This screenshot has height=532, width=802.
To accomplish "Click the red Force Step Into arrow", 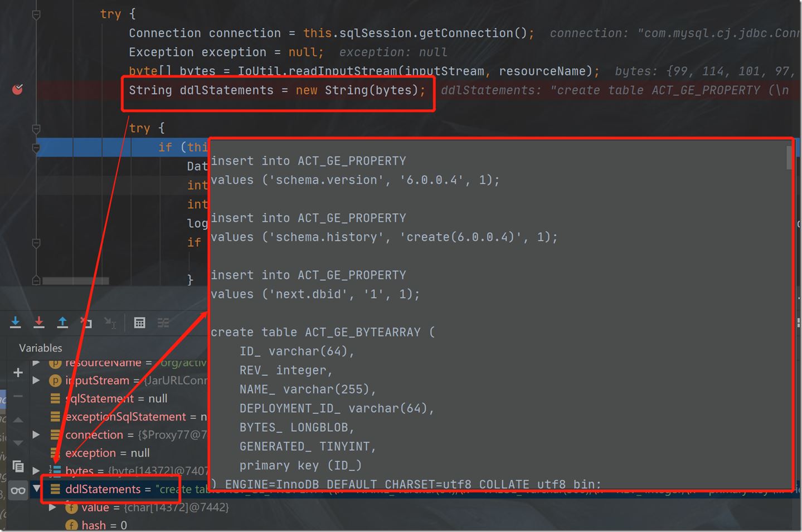I will (39, 322).
